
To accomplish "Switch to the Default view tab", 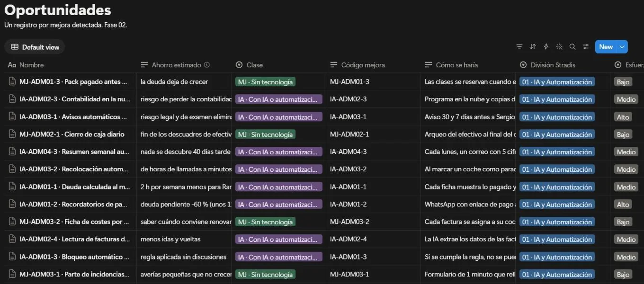I will (x=35, y=47).
